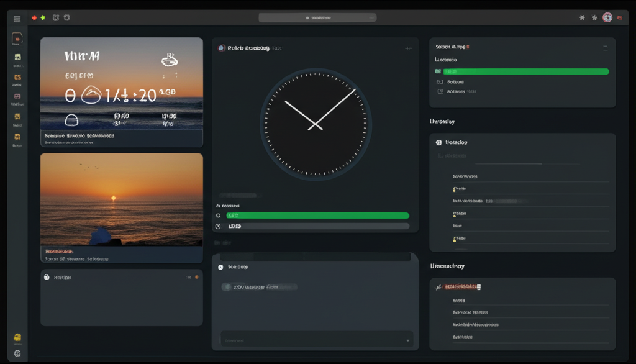The height and width of the screenshot is (364, 636).
Task: Click the cloud icon on the weather card
Action: [x=170, y=60]
